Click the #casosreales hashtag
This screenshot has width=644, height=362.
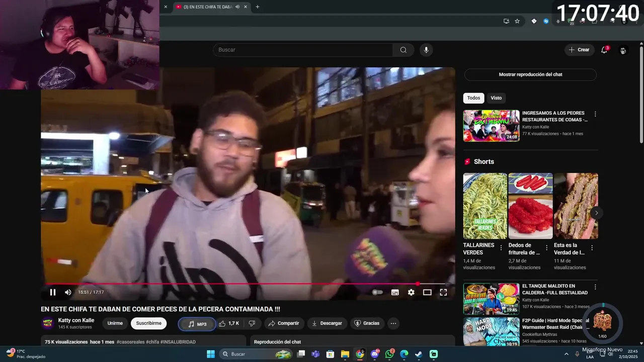(x=130, y=342)
